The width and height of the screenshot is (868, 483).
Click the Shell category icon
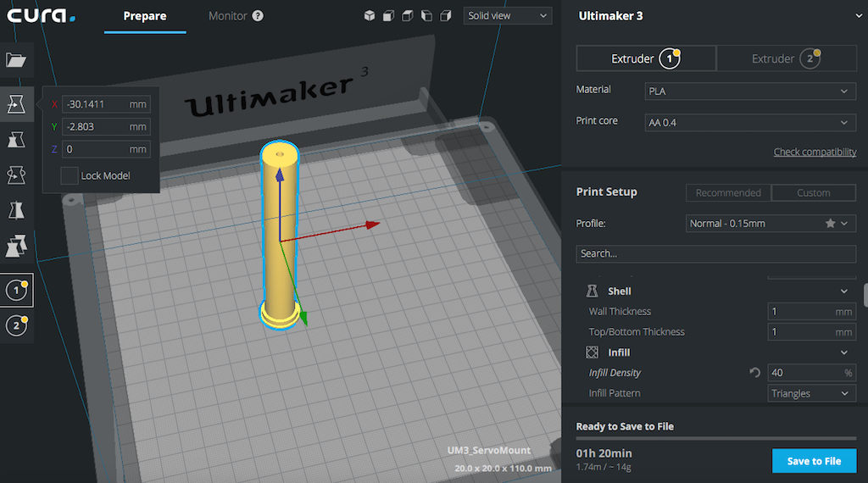click(593, 291)
